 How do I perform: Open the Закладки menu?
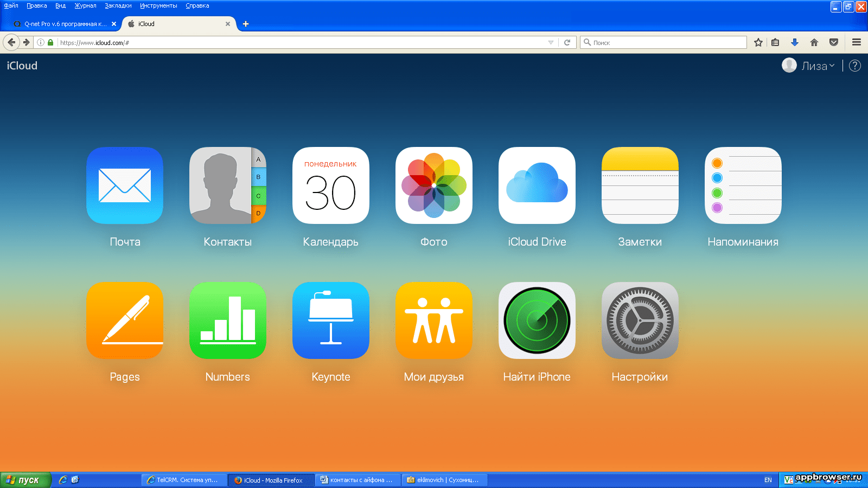[x=118, y=5]
